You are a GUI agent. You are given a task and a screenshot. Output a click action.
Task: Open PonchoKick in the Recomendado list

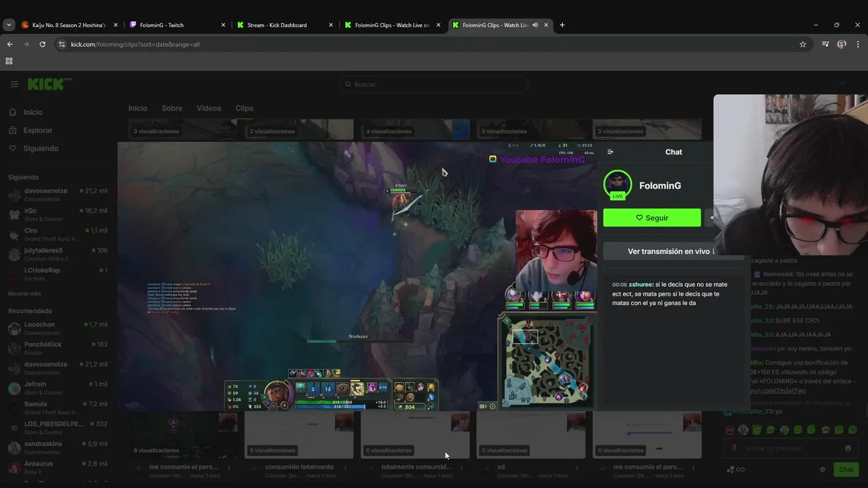click(x=58, y=348)
